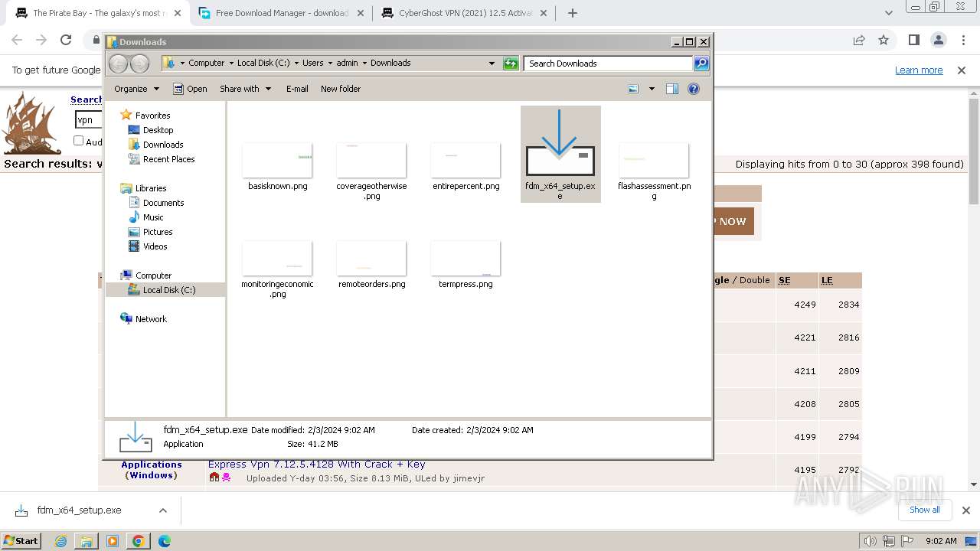Toggle the Audio checkbox on Pirate Bay
The height and width of the screenshot is (551, 980).
78,141
